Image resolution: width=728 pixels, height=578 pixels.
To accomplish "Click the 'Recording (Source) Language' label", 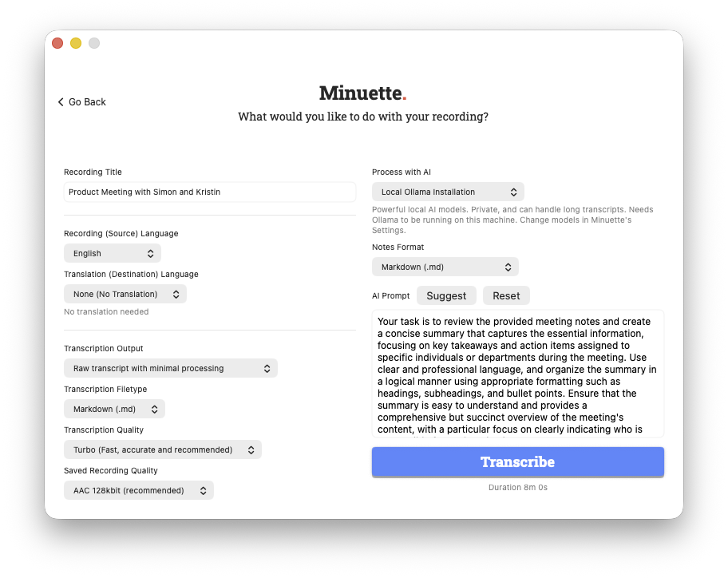I will pos(121,234).
